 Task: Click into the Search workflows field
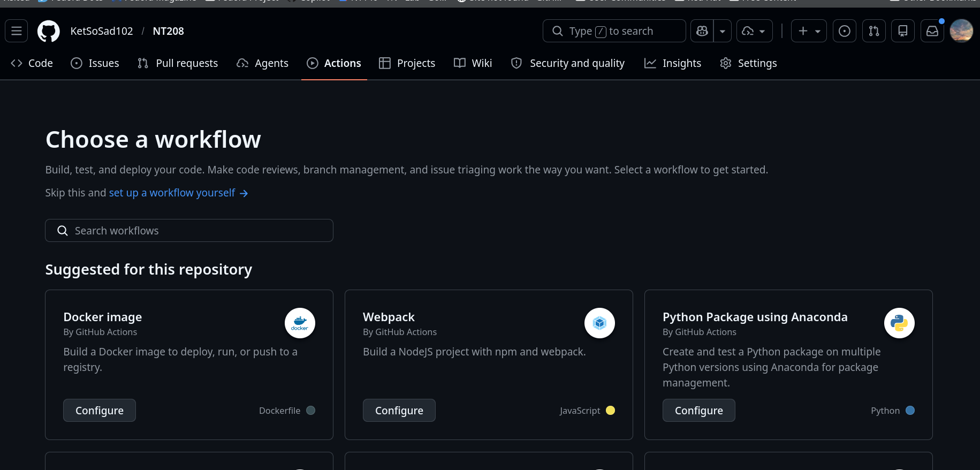point(189,231)
